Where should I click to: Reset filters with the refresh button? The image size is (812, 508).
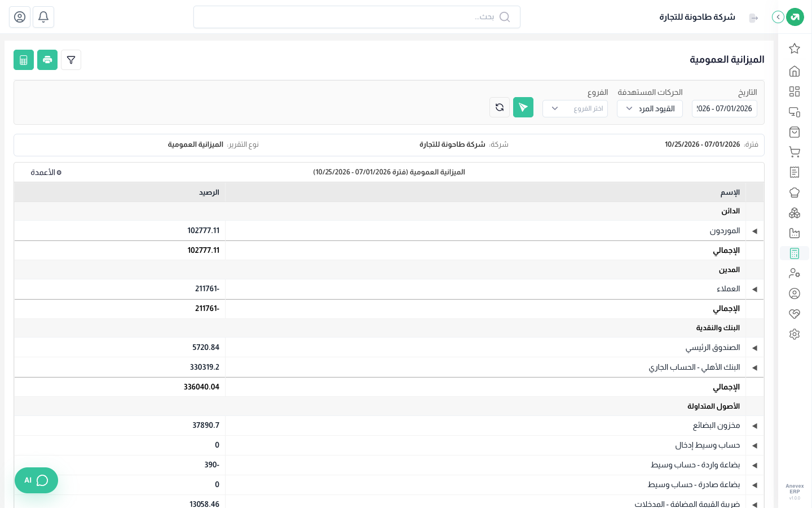[x=500, y=107]
